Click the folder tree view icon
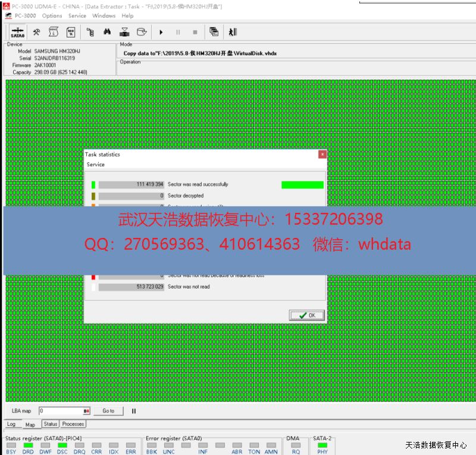476x455 pixels. tap(90, 32)
